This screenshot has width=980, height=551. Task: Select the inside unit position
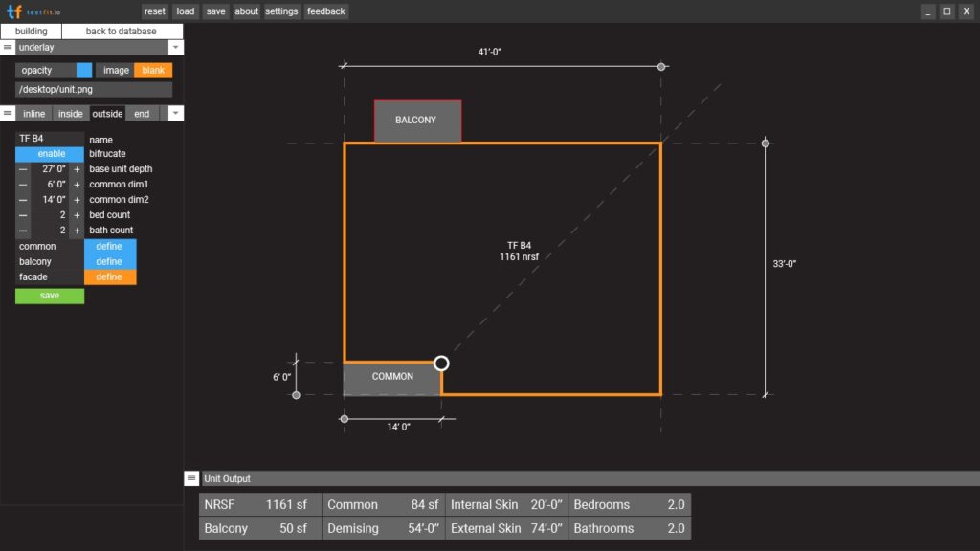click(71, 114)
